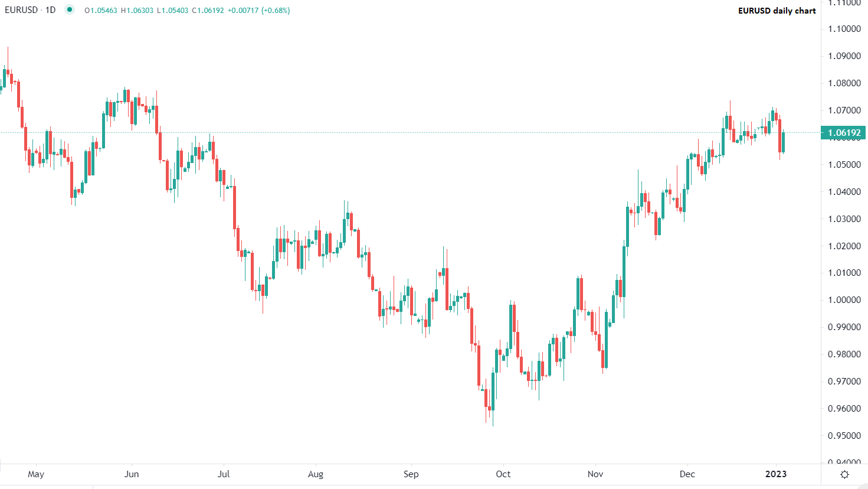The image size is (868, 489).
Task: Click the 0.95000 price scale label
Action: tap(844, 436)
